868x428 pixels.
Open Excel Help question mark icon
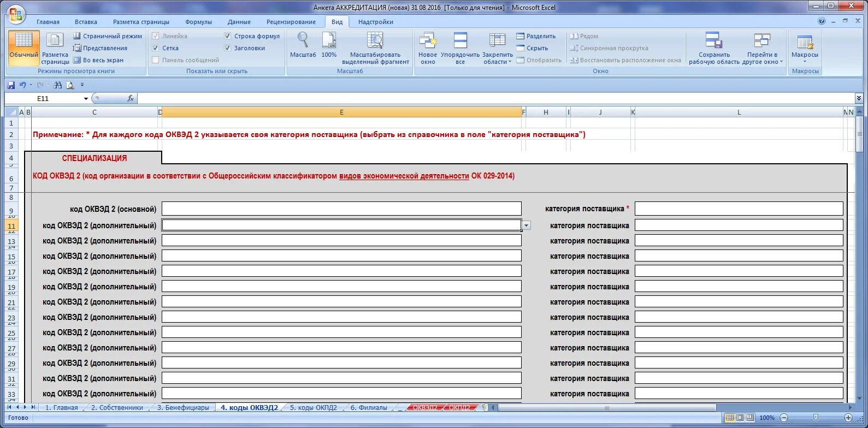coord(822,22)
